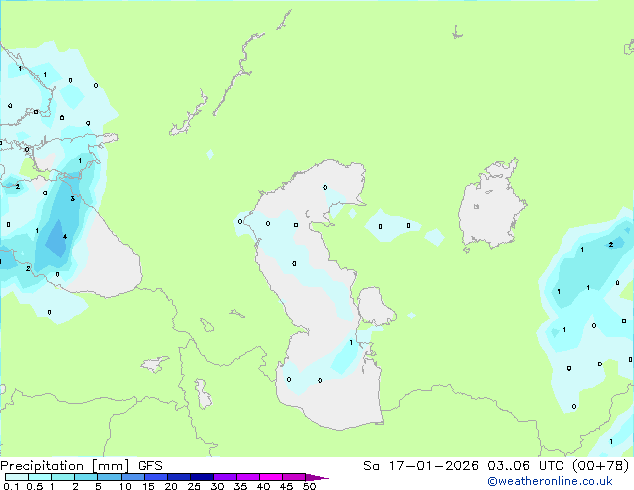Click the 40–45 mm magenta legend swatch
Screen dimensions: 634x490
271,477
